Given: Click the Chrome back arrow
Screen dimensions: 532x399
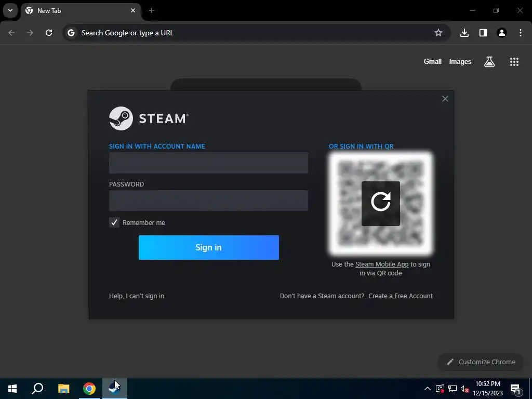Looking at the screenshot, I should (x=11, y=33).
